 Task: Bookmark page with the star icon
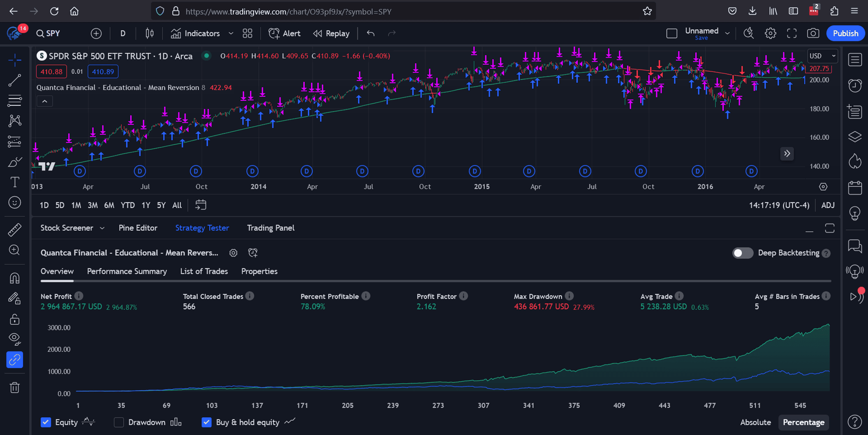(x=647, y=12)
